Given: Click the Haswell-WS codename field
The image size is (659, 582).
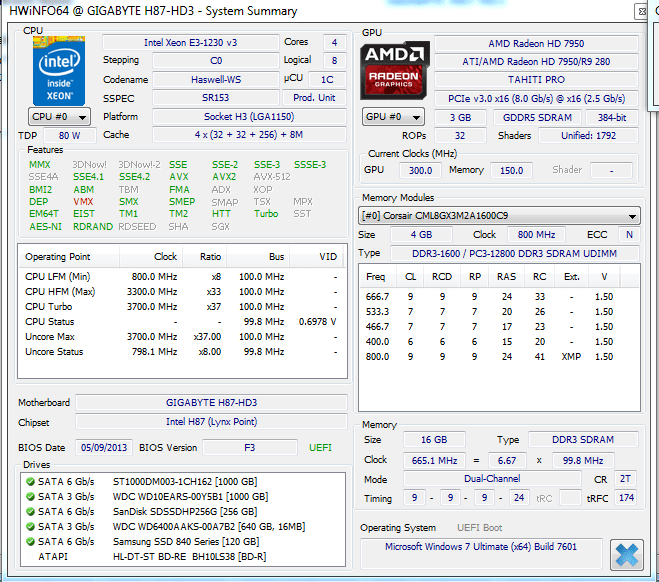Looking at the screenshot, I should click(x=216, y=80).
